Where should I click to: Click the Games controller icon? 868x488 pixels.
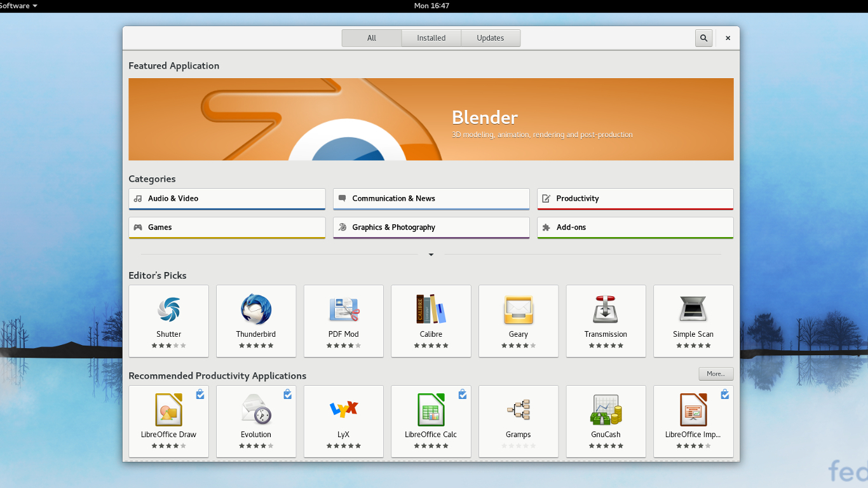tap(138, 227)
